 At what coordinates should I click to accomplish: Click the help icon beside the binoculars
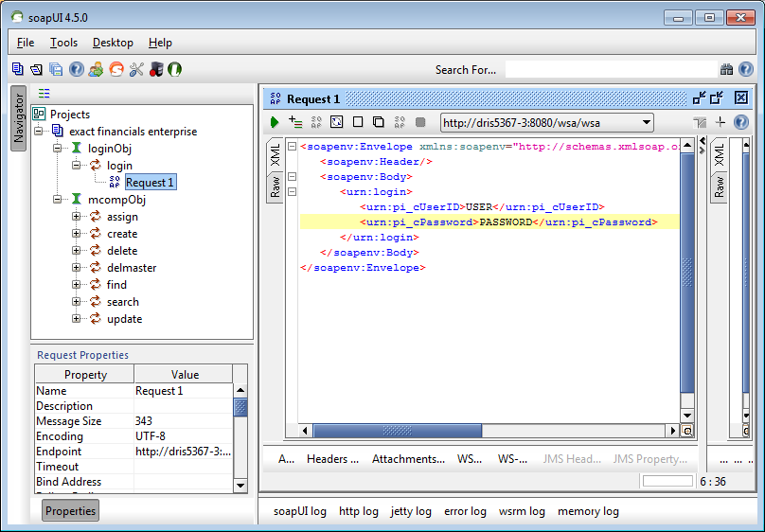(745, 69)
